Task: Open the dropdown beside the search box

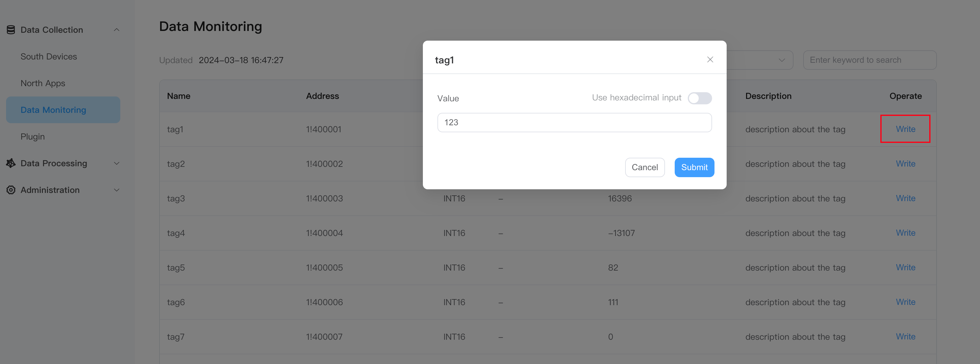Action: tap(781, 60)
